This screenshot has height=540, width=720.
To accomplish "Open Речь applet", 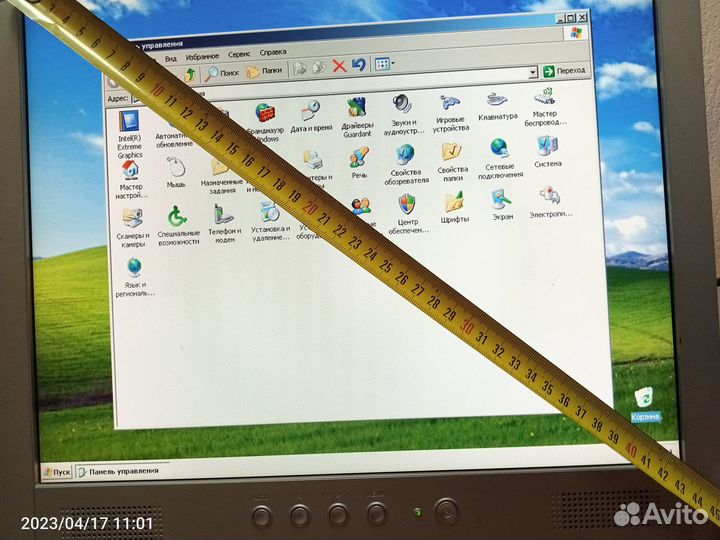I will pos(359,163).
